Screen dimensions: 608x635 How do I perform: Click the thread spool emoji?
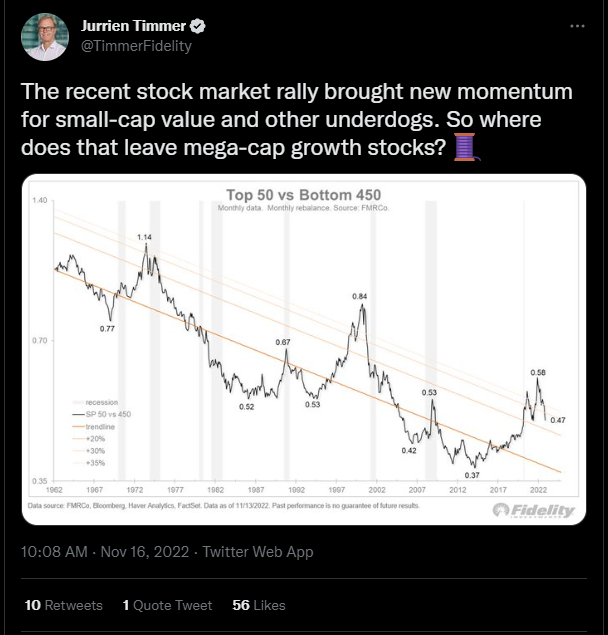coord(466,147)
